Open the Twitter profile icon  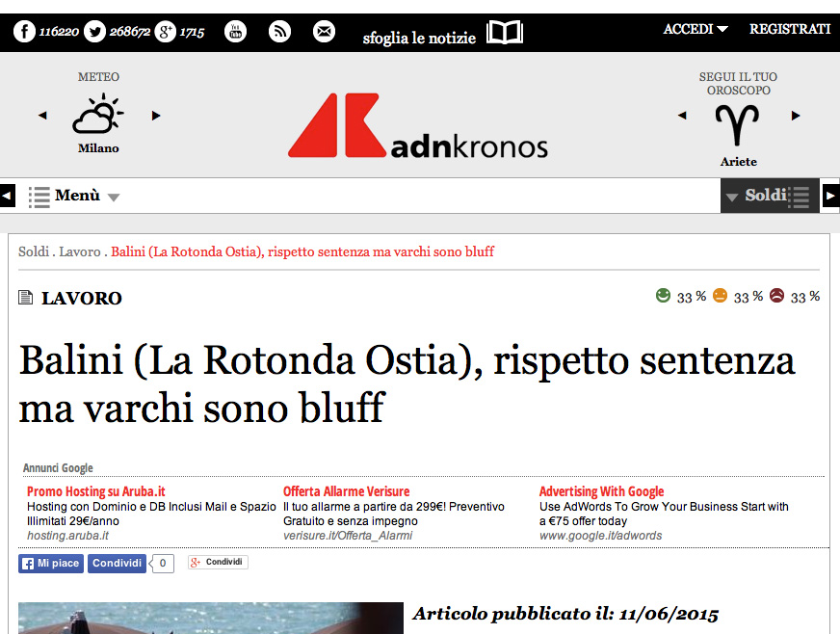point(94,32)
